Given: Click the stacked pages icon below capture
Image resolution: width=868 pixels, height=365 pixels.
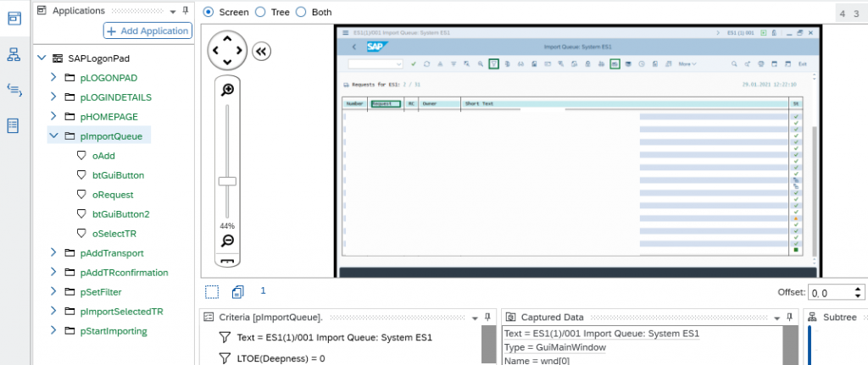Looking at the screenshot, I should coord(238,292).
